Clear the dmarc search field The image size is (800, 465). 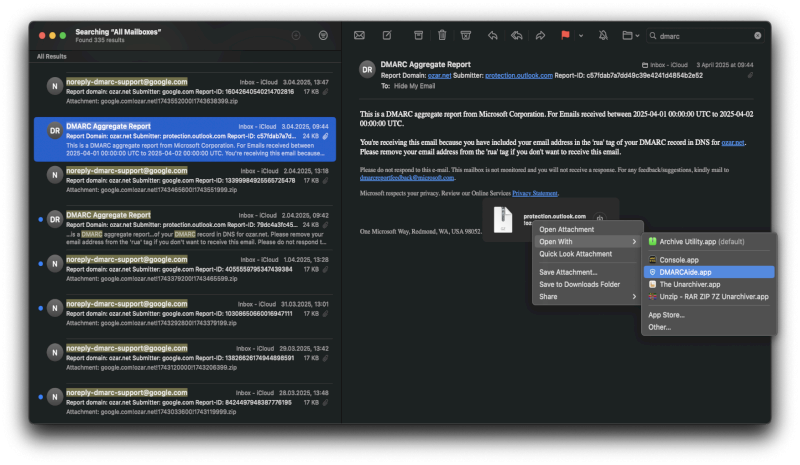(x=757, y=35)
